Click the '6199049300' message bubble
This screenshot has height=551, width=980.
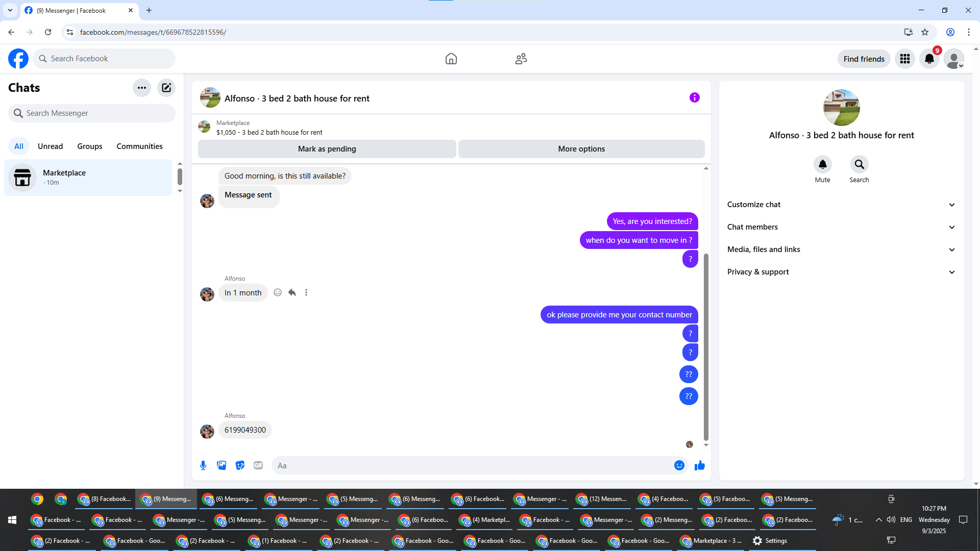[x=245, y=430]
